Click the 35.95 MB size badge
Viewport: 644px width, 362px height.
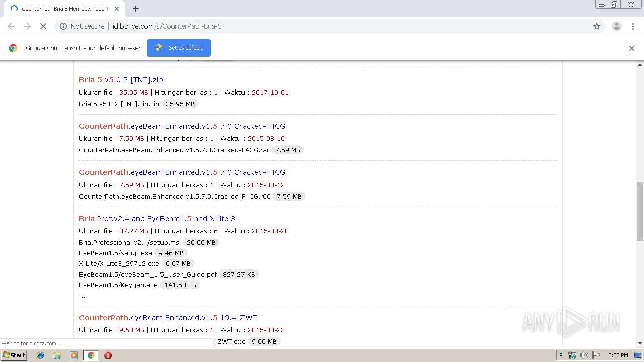pyautogui.click(x=180, y=104)
